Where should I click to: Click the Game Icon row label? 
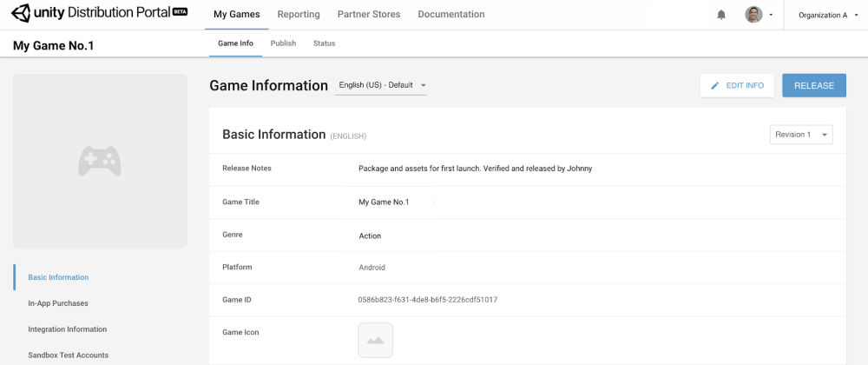(x=240, y=332)
